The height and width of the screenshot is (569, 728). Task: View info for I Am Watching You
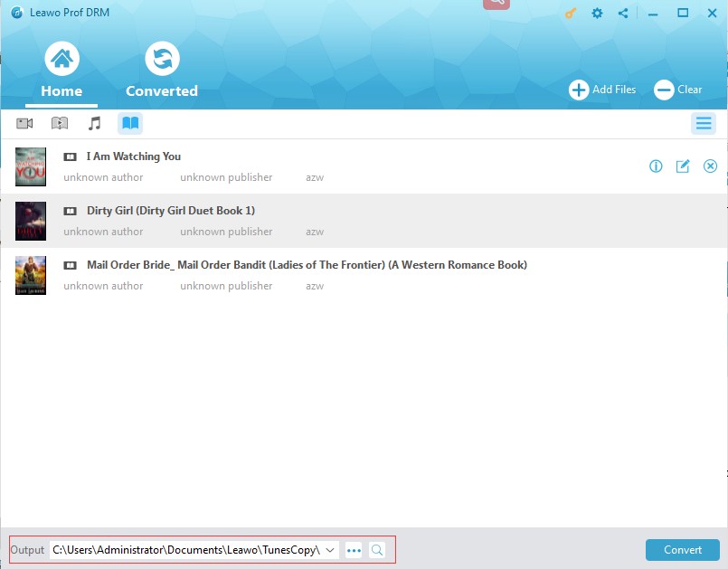coord(656,166)
